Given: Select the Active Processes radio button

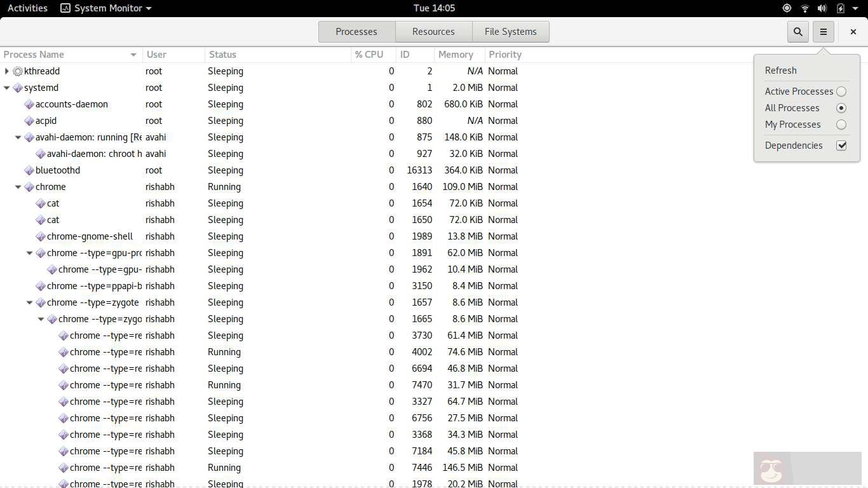Looking at the screenshot, I should [x=841, y=91].
